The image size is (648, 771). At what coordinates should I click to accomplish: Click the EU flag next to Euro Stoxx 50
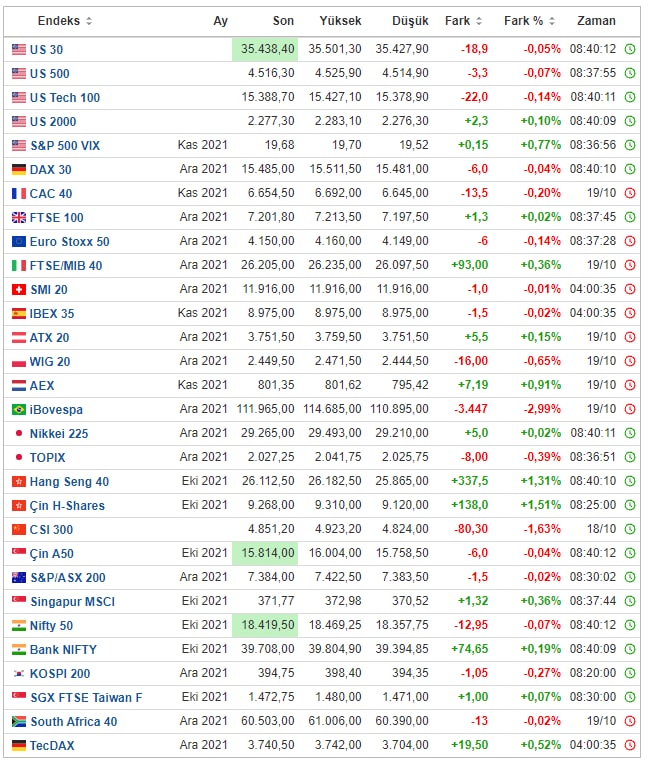19,241
